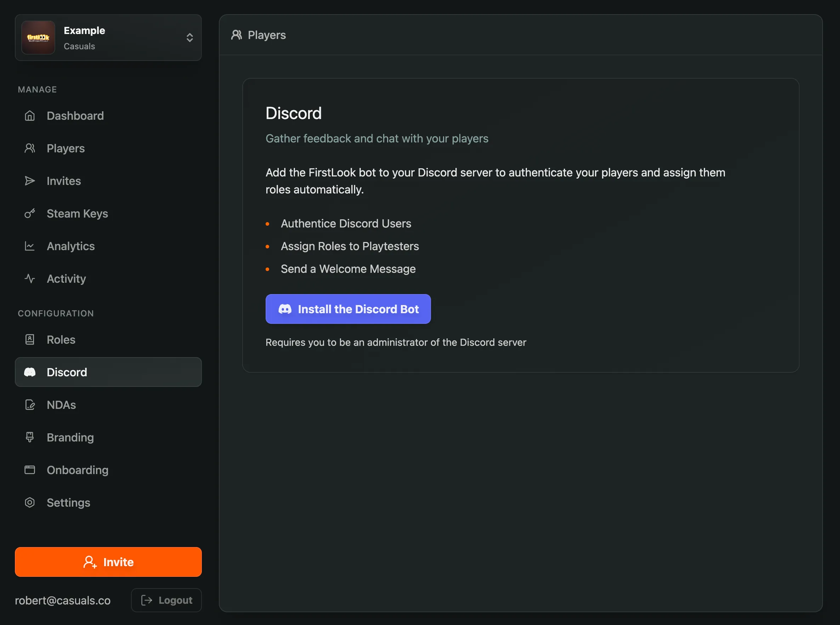The width and height of the screenshot is (840, 625).
Task: Click the Roles badge icon
Action: tap(29, 339)
